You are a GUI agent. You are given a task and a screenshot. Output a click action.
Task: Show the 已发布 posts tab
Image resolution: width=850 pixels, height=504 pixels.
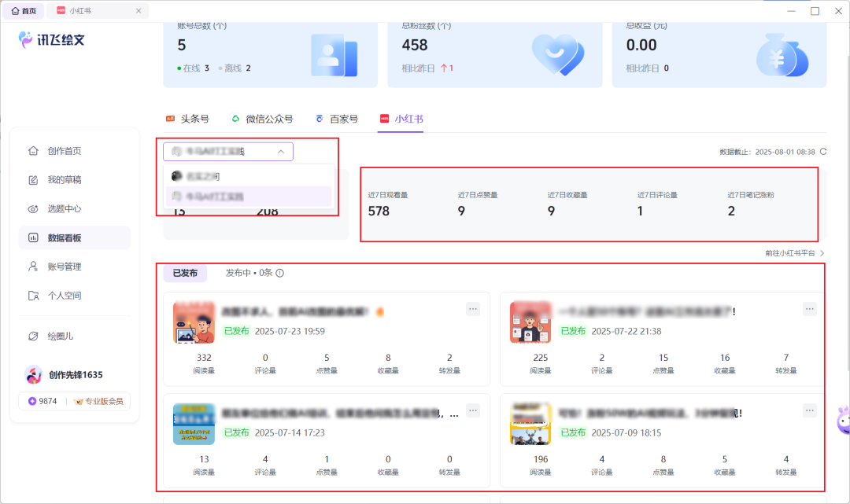coord(185,273)
